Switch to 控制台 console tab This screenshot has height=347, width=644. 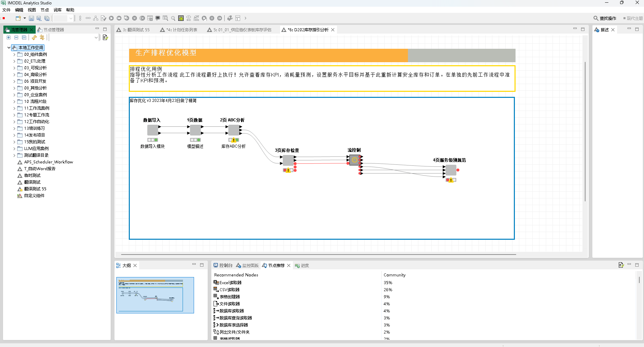pyautogui.click(x=223, y=265)
